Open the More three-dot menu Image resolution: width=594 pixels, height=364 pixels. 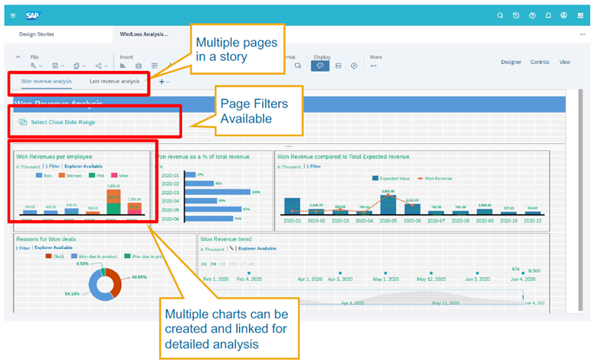click(373, 66)
